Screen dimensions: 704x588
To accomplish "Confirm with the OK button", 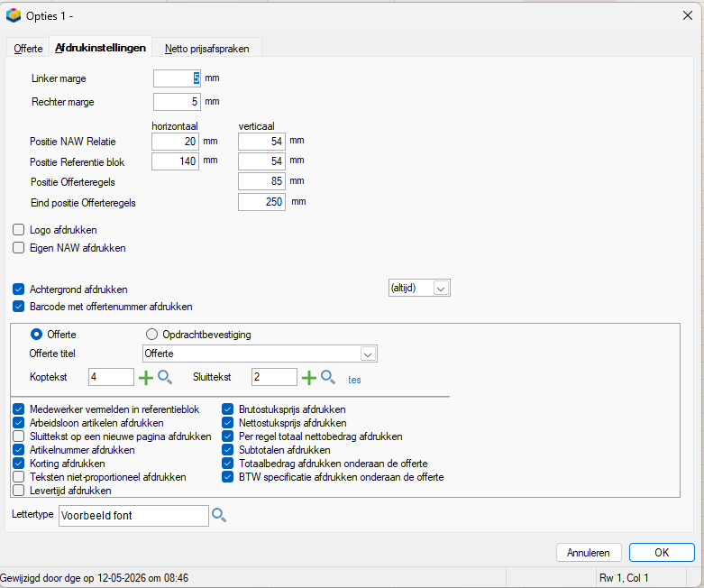I will (x=662, y=553).
